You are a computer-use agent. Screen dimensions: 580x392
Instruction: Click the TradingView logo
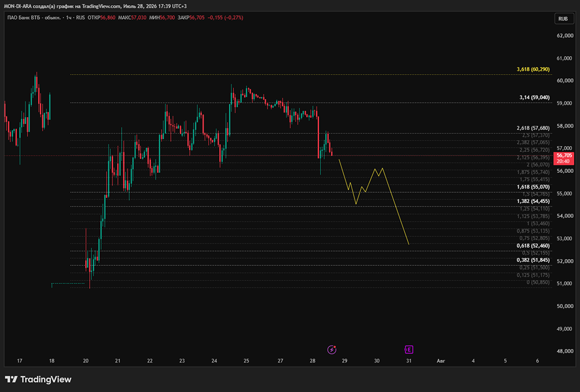pyautogui.click(x=38, y=379)
